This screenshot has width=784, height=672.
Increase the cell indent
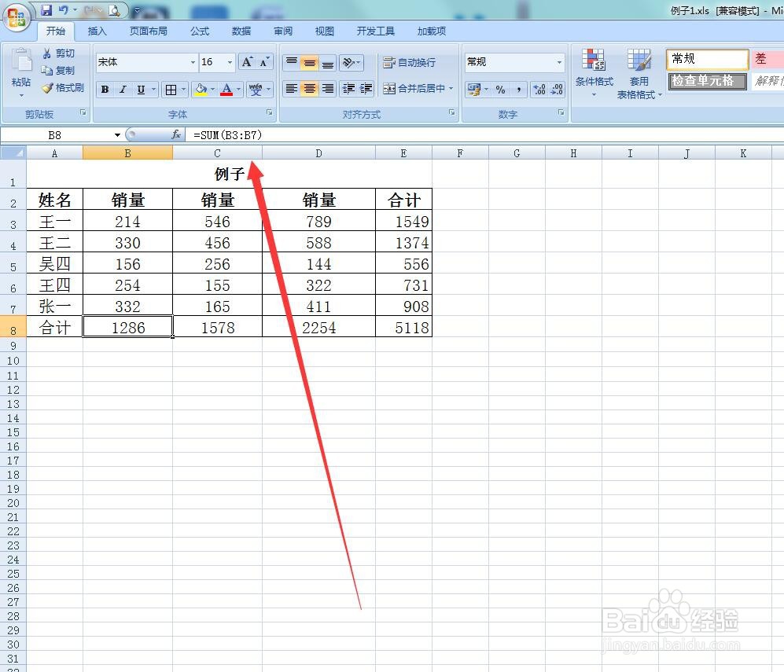(366, 89)
